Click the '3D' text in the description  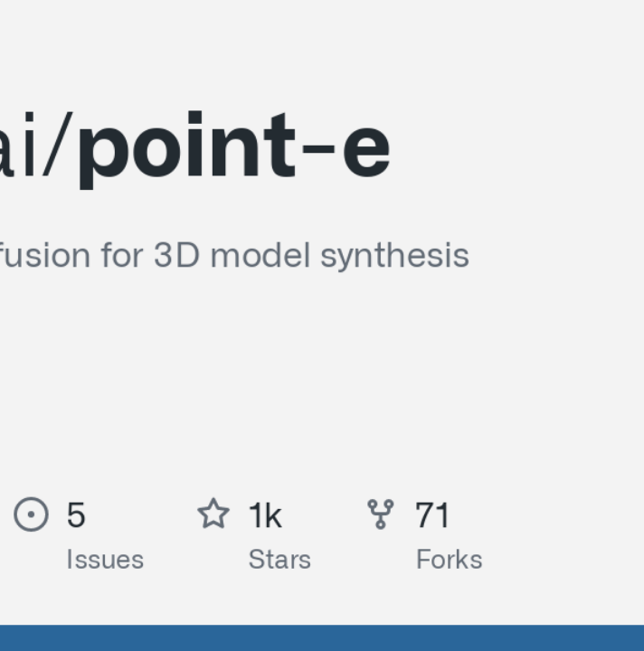177,255
